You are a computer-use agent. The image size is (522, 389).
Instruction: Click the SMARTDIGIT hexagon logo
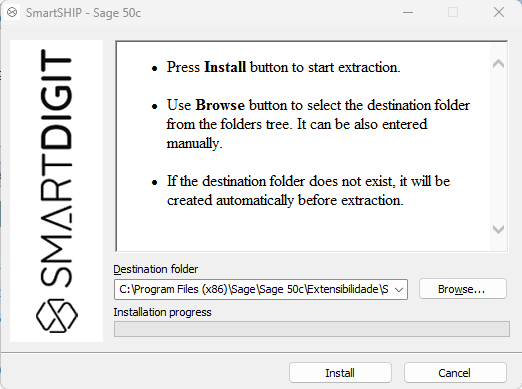(x=57, y=316)
